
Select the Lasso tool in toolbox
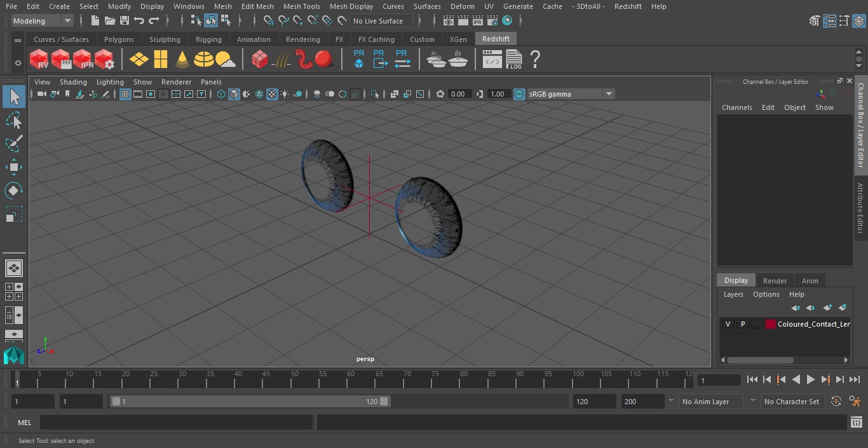13,121
